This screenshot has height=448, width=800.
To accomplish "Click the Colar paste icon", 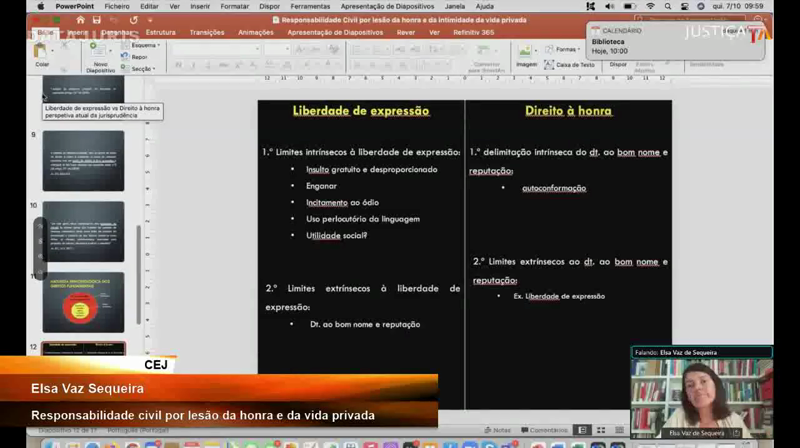I will (42, 52).
